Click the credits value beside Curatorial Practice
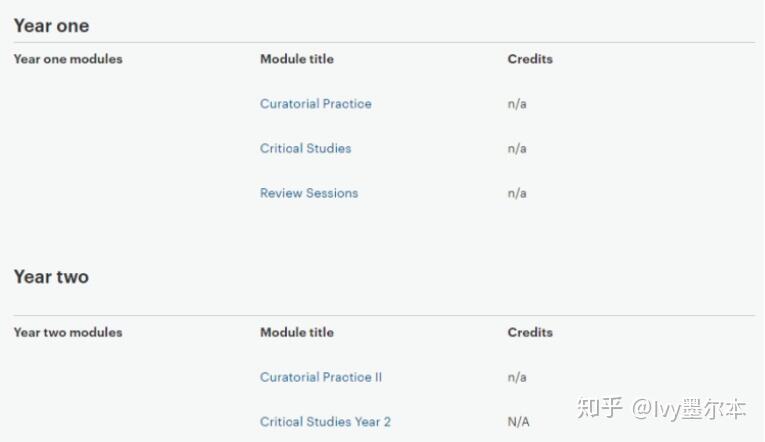Viewport: 765px width, 442px height. click(x=517, y=104)
